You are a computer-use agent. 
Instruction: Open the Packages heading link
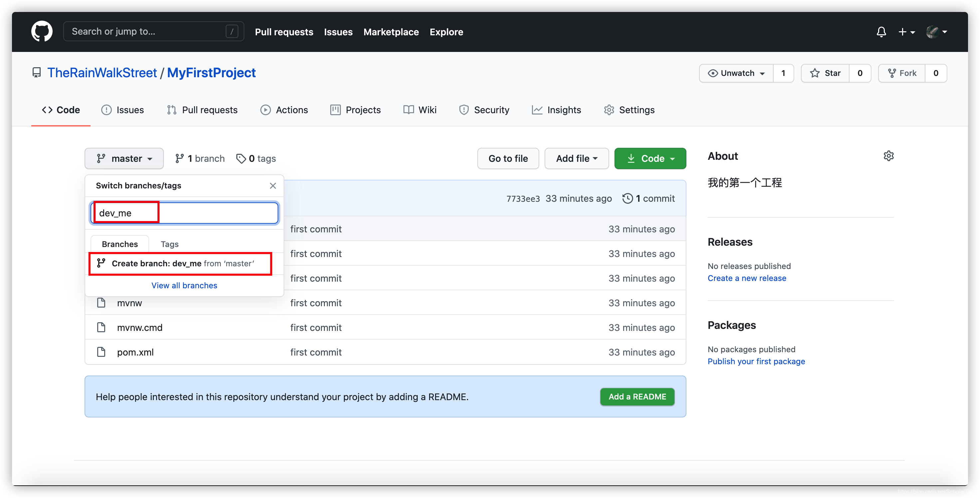pyautogui.click(x=732, y=325)
